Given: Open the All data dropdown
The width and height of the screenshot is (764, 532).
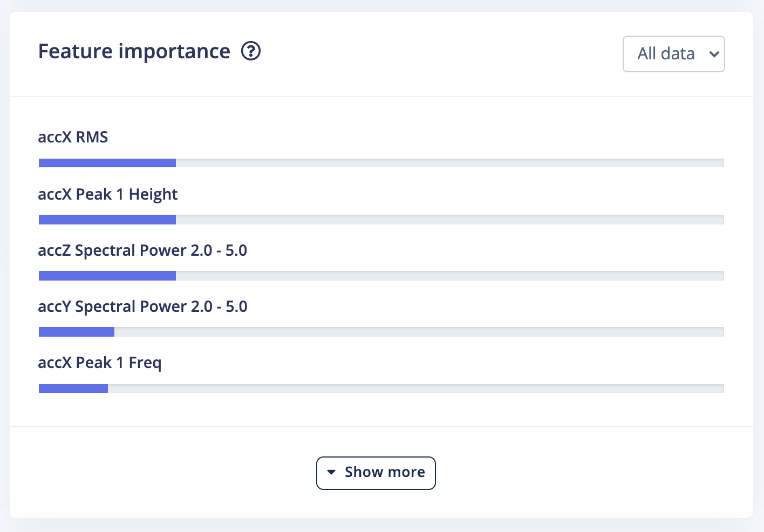Looking at the screenshot, I should 673,54.
